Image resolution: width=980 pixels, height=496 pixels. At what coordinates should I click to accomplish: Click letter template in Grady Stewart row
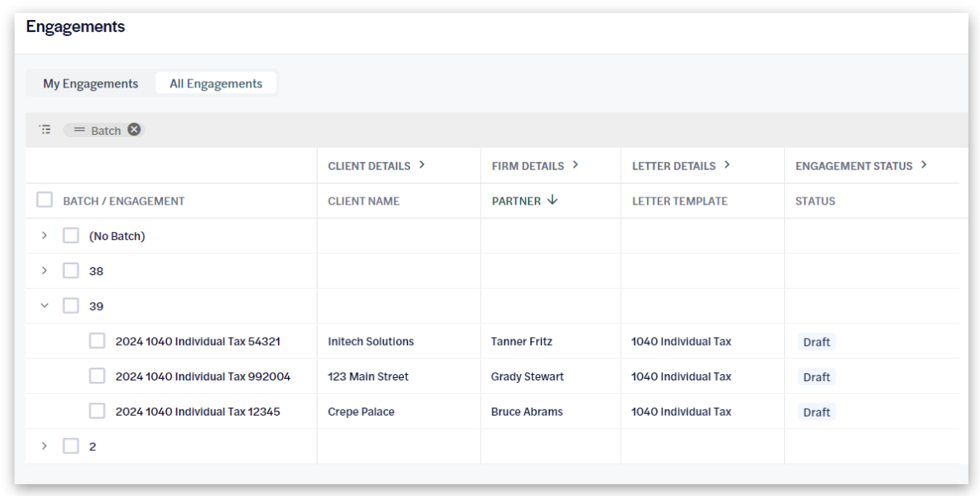click(x=681, y=376)
